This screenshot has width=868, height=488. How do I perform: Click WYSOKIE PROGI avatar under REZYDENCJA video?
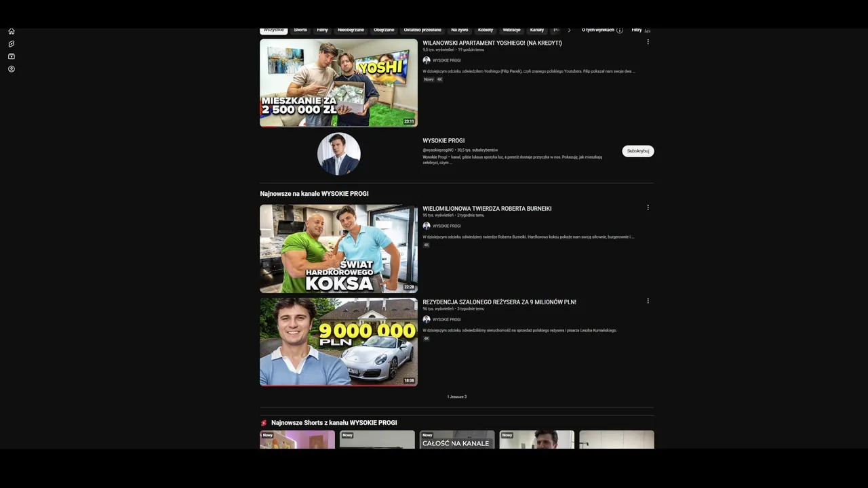(427, 319)
